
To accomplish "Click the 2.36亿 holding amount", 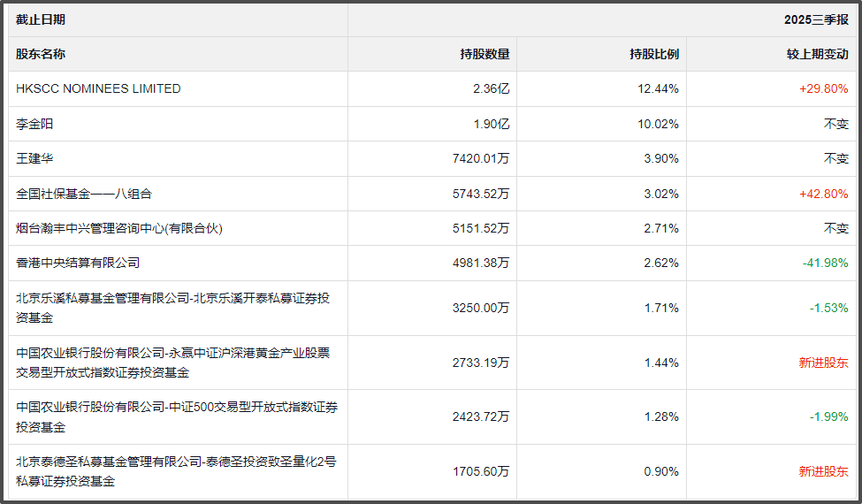I will [492, 88].
